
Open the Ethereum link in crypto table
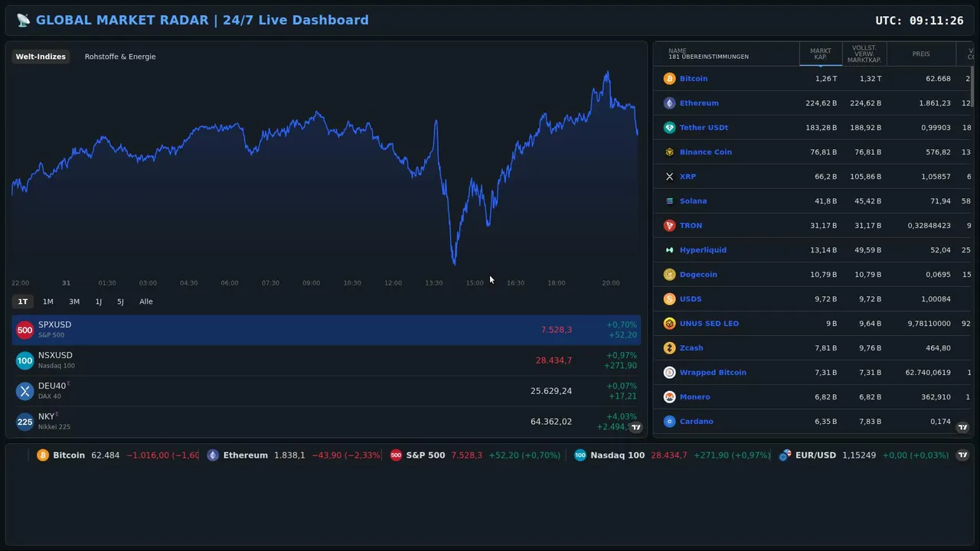click(x=699, y=103)
